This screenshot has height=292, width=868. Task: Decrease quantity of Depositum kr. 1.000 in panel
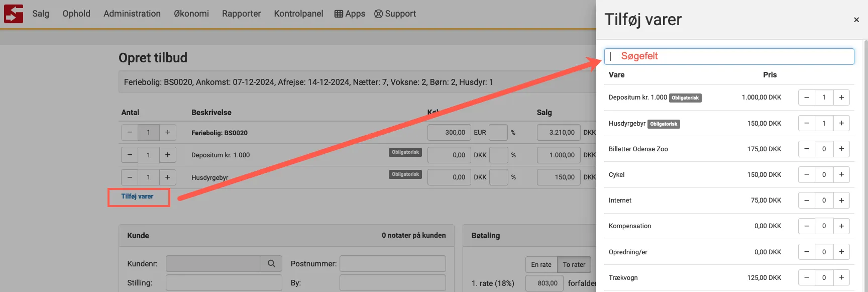click(x=807, y=98)
